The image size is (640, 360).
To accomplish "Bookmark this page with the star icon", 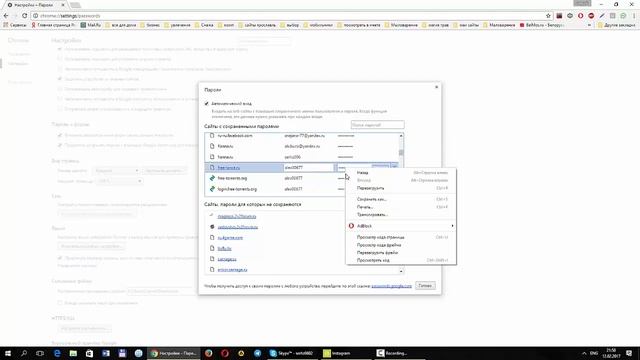I will [x=548, y=16].
